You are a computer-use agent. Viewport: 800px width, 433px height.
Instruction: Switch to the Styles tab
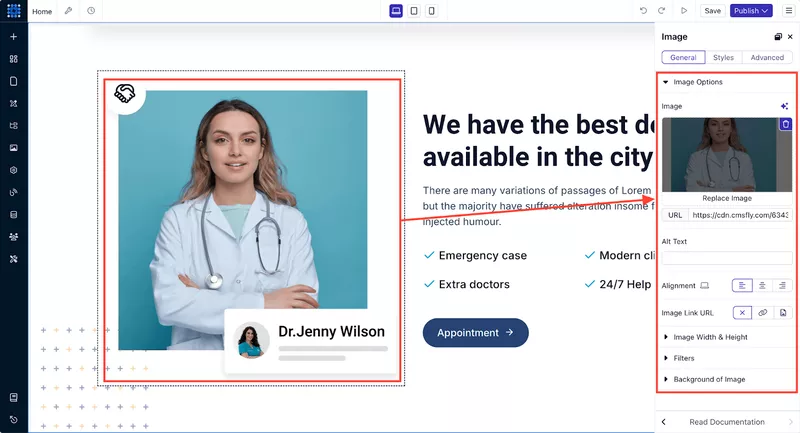click(x=723, y=58)
